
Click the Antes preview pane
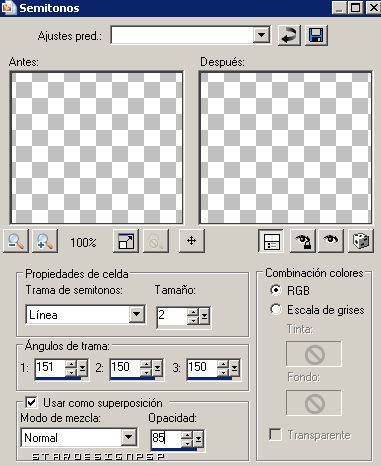tap(97, 147)
